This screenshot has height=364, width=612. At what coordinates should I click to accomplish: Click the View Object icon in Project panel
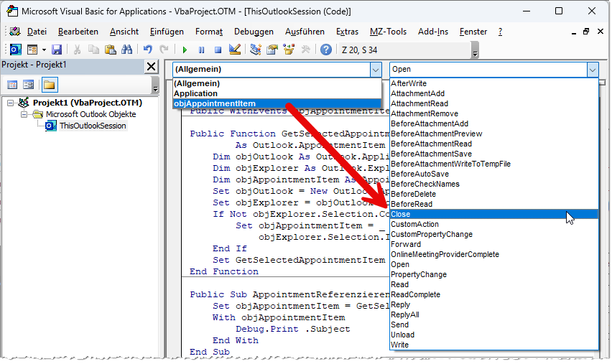29,85
